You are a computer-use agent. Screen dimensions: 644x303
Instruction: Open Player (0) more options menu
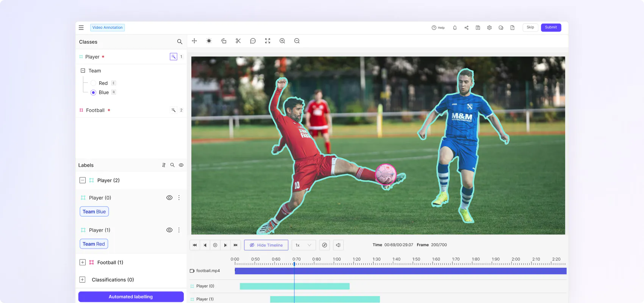(x=179, y=198)
